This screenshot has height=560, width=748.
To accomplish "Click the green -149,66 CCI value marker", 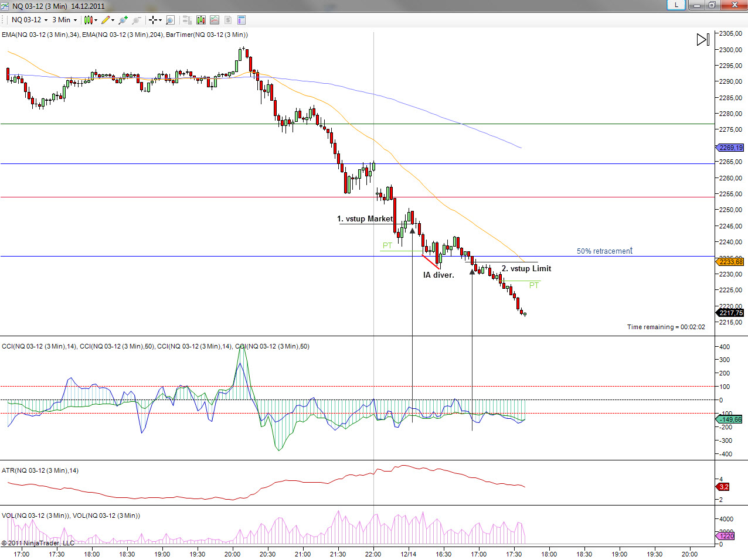I will (x=730, y=419).
